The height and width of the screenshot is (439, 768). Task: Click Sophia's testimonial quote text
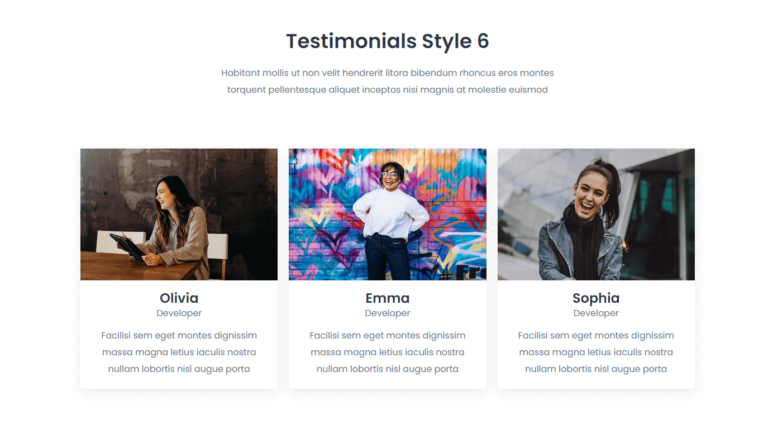596,352
